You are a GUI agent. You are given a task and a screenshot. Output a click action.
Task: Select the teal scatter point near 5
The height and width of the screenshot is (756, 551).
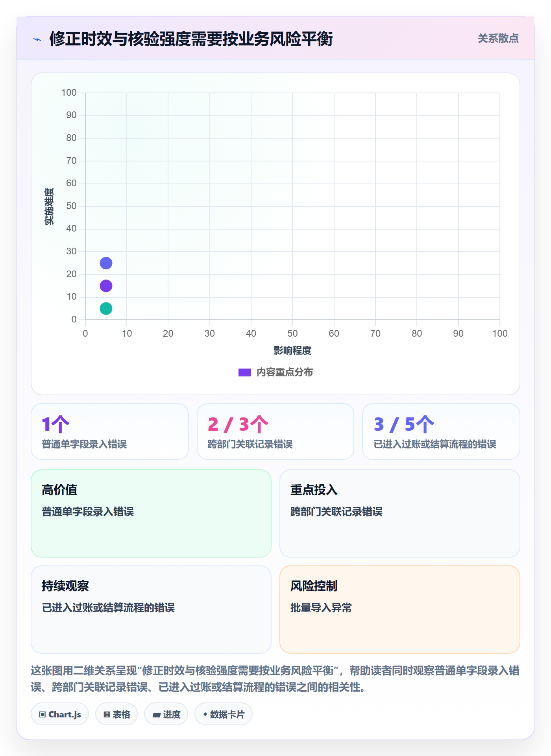point(106,308)
